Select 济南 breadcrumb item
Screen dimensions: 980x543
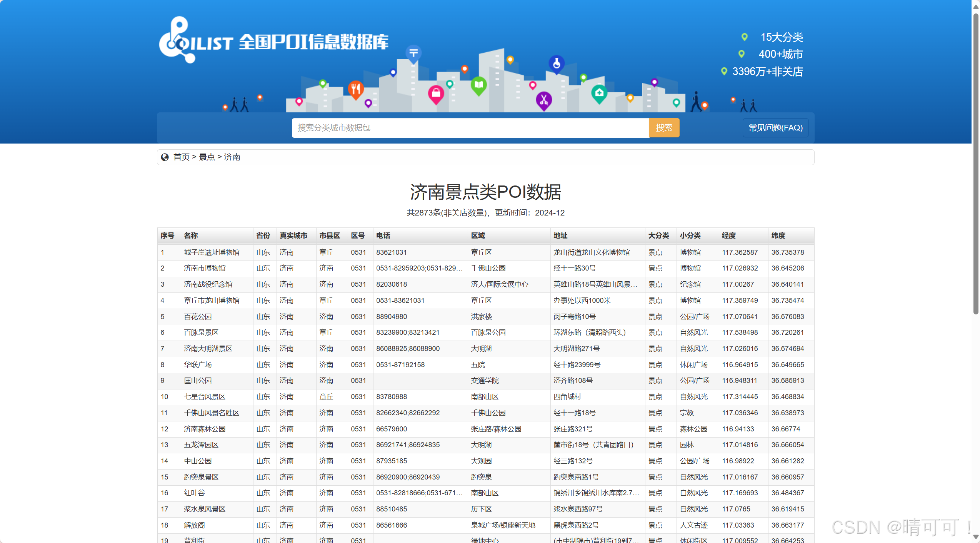point(232,157)
